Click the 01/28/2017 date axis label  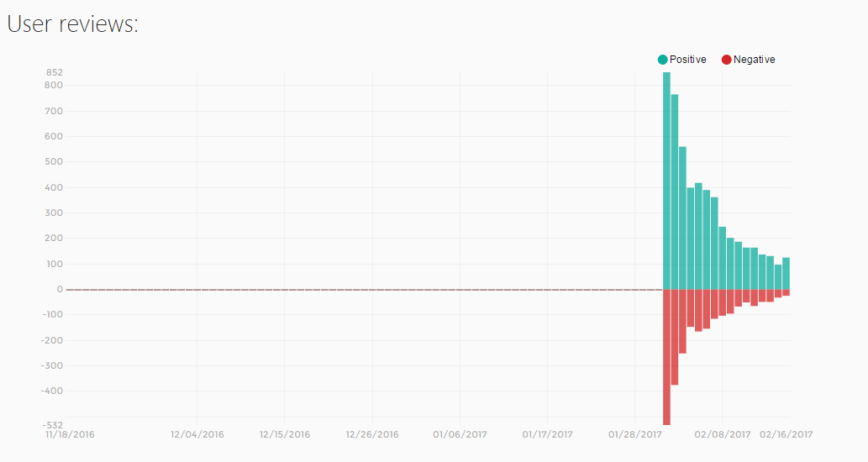[635, 434]
